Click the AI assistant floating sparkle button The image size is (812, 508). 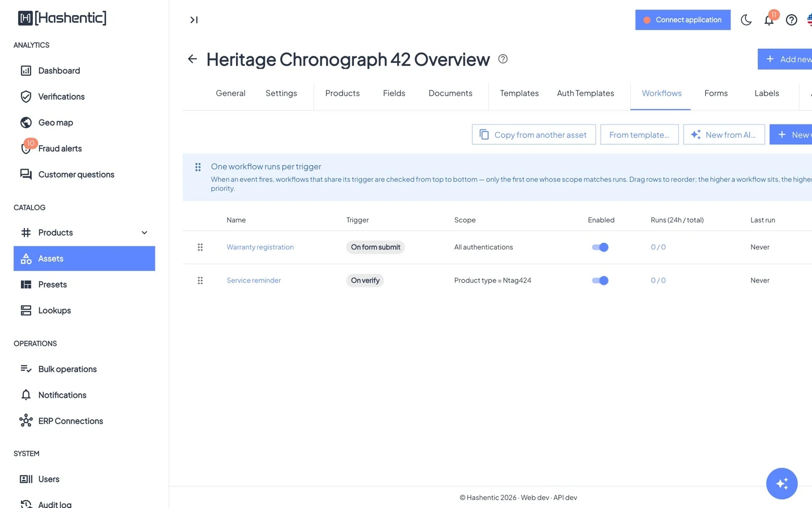click(782, 484)
